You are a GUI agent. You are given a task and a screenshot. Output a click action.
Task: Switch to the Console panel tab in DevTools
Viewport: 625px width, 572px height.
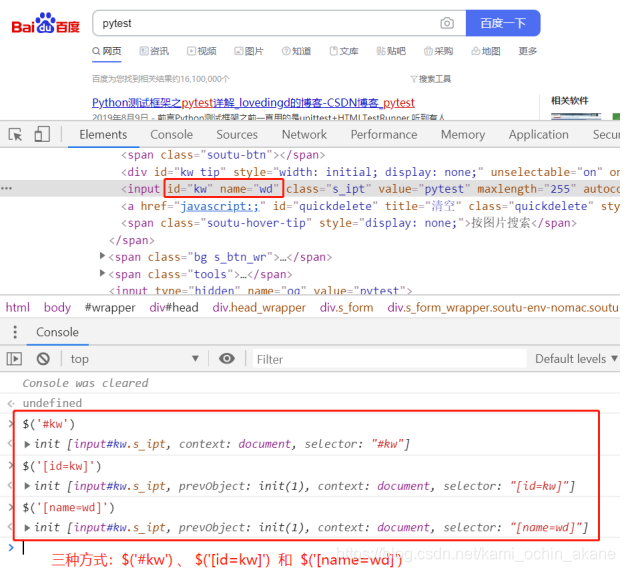(171, 134)
